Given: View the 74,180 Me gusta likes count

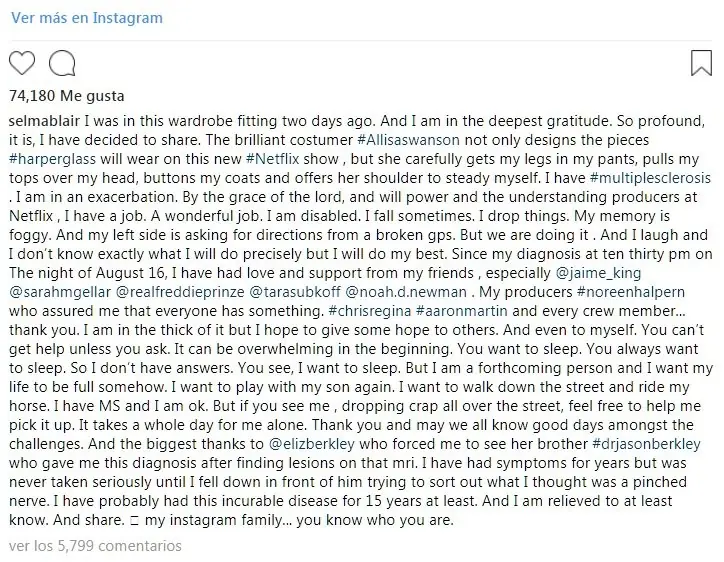Looking at the screenshot, I should coord(67,96).
